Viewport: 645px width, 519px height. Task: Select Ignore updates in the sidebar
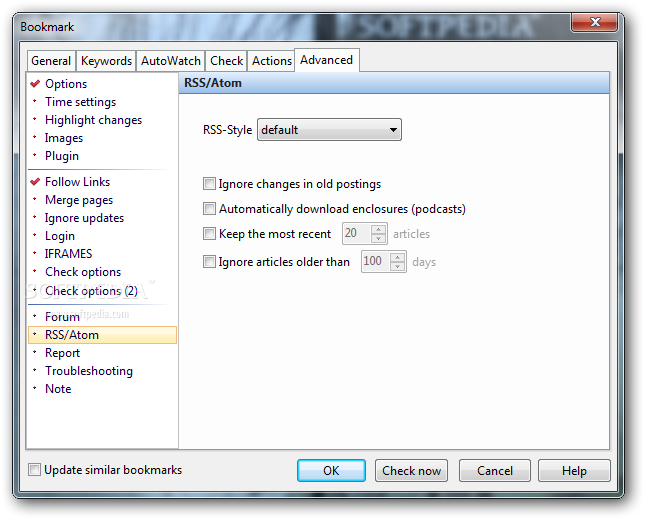tap(84, 218)
